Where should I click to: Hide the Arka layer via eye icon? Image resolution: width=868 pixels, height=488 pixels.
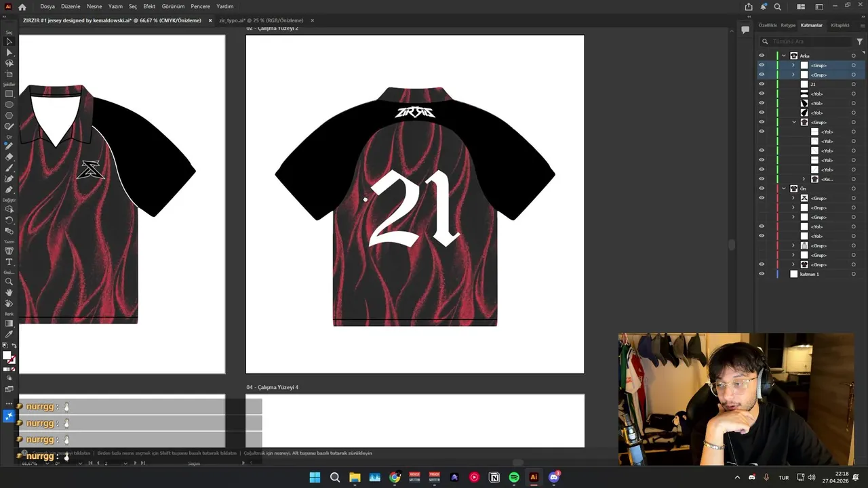[x=762, y=56]
